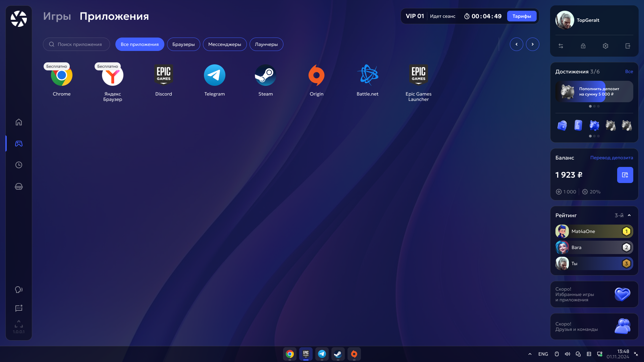Select the Лаунчеры filter chip

point(266,44)
